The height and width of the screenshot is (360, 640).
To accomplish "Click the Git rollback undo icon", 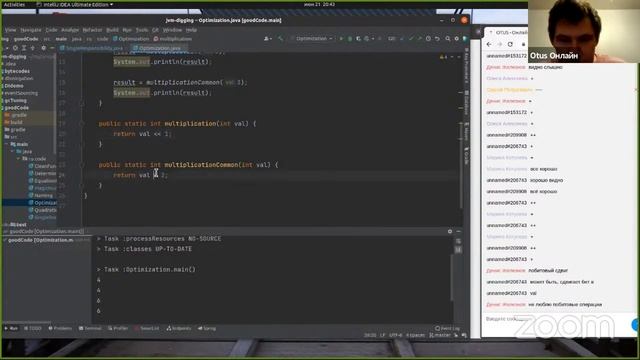I will point(437,39).
